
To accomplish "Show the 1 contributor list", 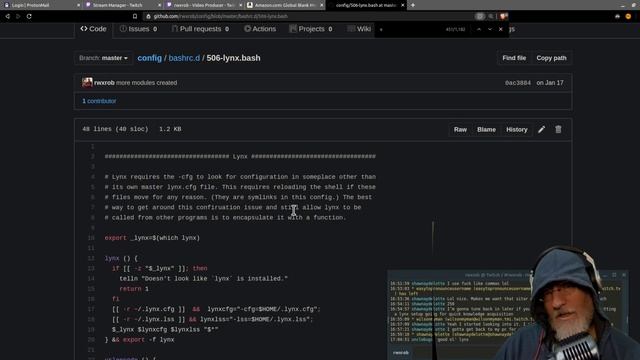I will pos(99,101).
